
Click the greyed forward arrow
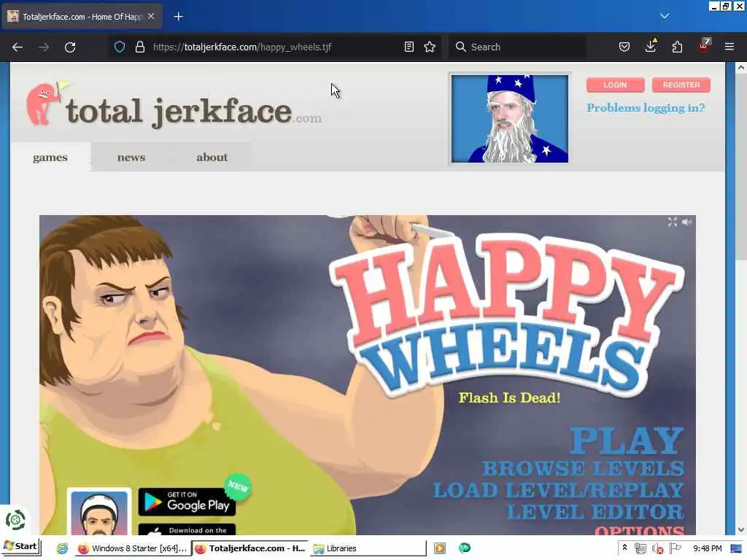[x=43, y=47]
